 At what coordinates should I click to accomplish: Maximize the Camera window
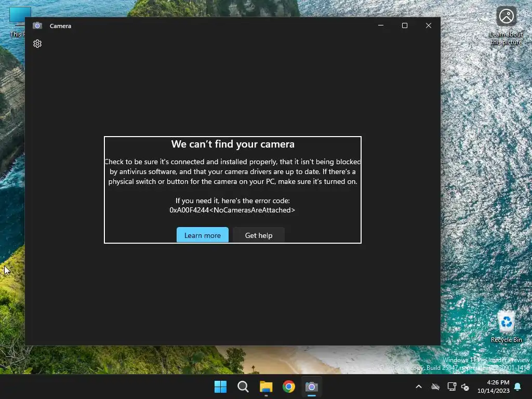point(404,25)
